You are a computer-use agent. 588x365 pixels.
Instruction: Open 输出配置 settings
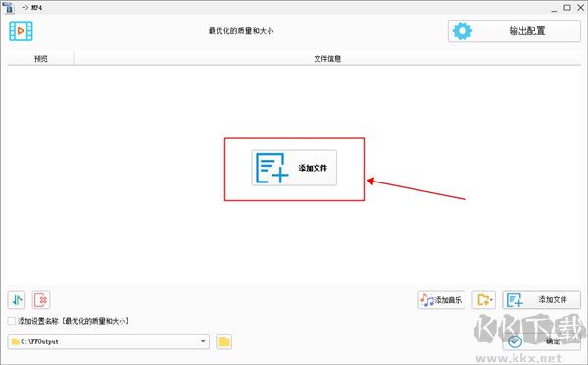pyautogui.click(x=514, y=31)
